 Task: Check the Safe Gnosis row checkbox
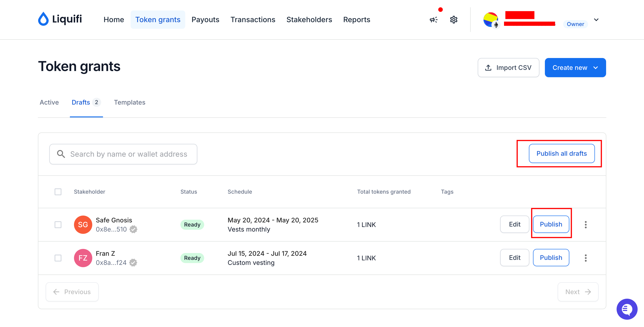point(58,224)
